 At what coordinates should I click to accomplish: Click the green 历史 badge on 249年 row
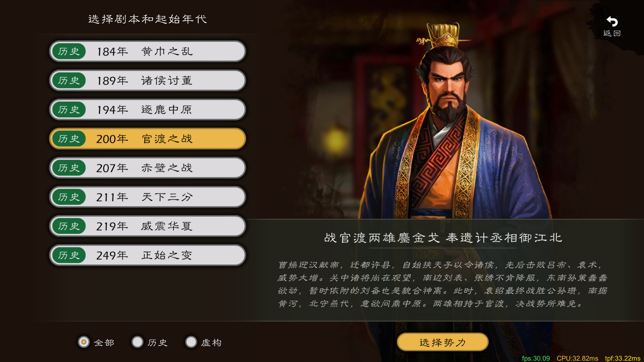pos(69,255)
